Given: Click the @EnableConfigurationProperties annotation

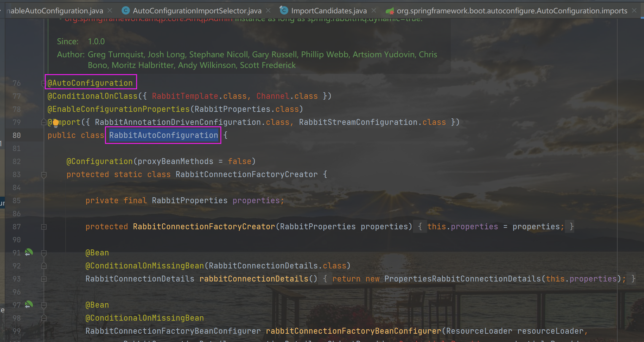Looking at the screenshot, I should click(x=119, y=109).
